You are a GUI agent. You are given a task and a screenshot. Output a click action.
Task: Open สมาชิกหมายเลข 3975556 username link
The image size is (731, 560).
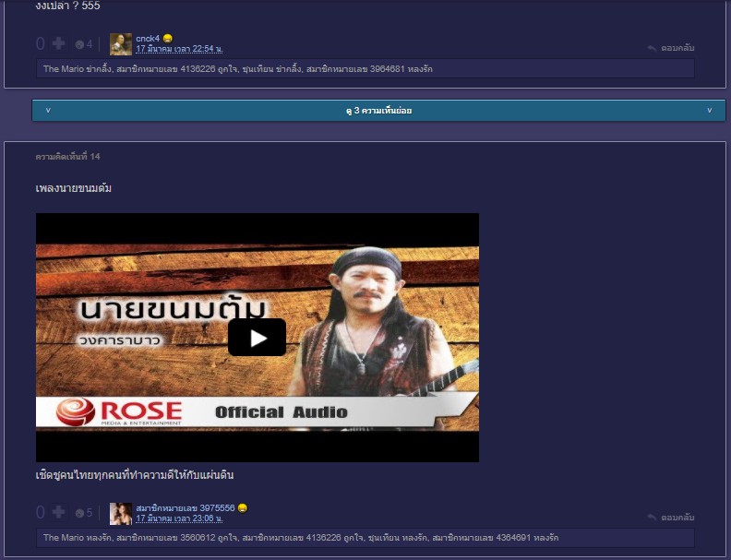pyautogui.click(x=186, y=507)
